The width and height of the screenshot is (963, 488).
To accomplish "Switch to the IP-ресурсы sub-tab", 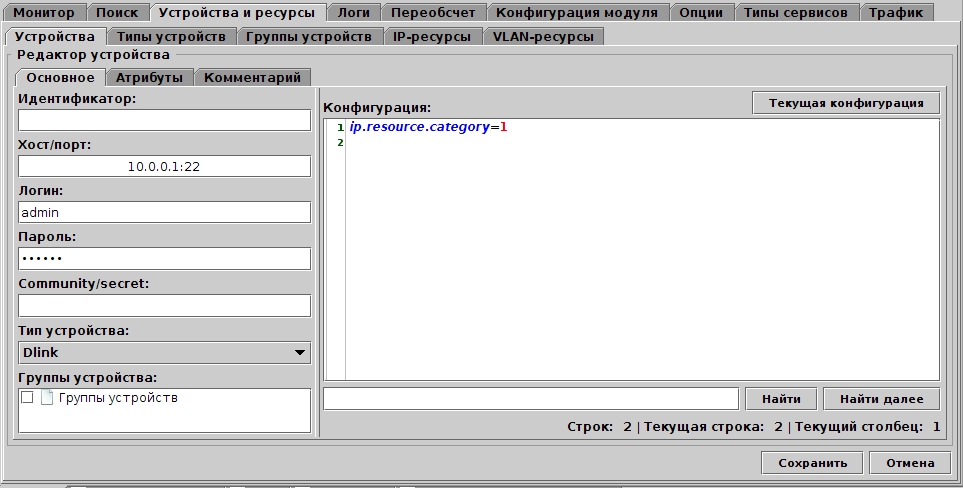I will (x=432, y=37).
